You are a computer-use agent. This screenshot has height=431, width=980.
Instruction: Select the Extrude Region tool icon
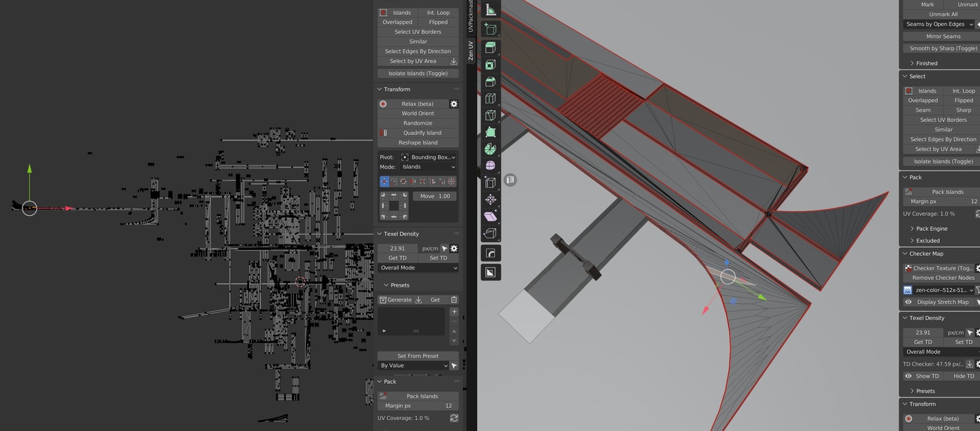coord(490,48)
